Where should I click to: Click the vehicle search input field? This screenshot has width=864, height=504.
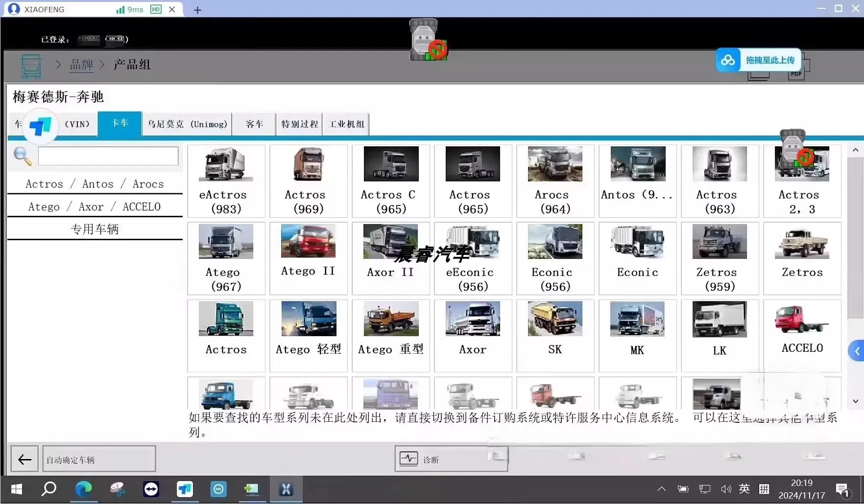tap(108, 156)
